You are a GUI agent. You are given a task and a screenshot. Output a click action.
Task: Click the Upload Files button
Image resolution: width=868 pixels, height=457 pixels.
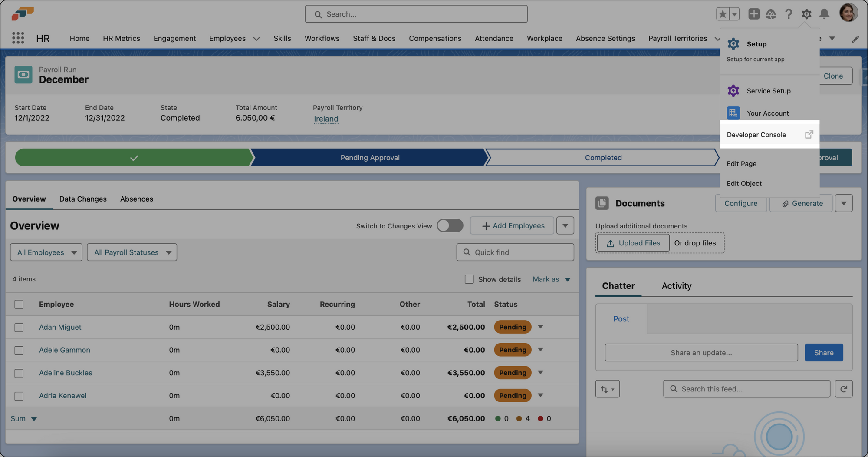tap(633, 243)
